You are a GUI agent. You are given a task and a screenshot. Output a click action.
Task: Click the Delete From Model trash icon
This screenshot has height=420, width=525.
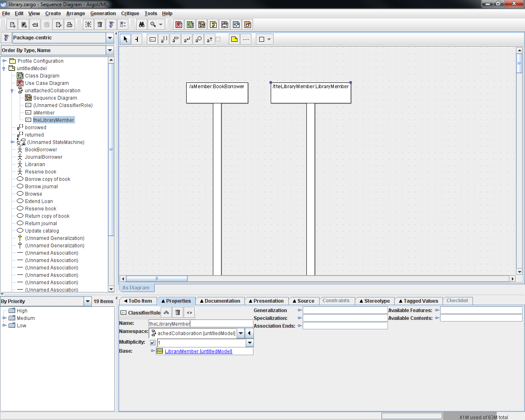coord(100,25)
